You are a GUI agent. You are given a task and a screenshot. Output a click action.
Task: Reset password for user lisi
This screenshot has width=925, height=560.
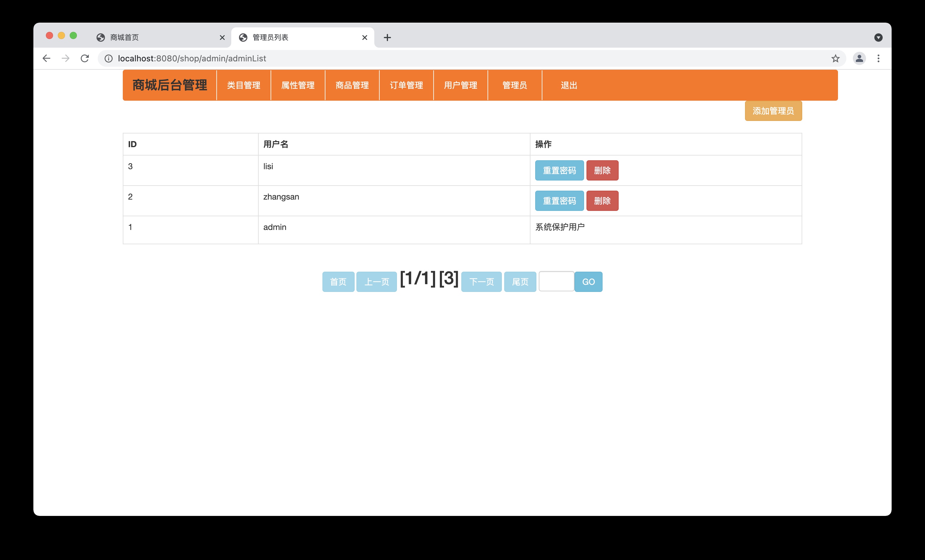(x=559, y=170)
